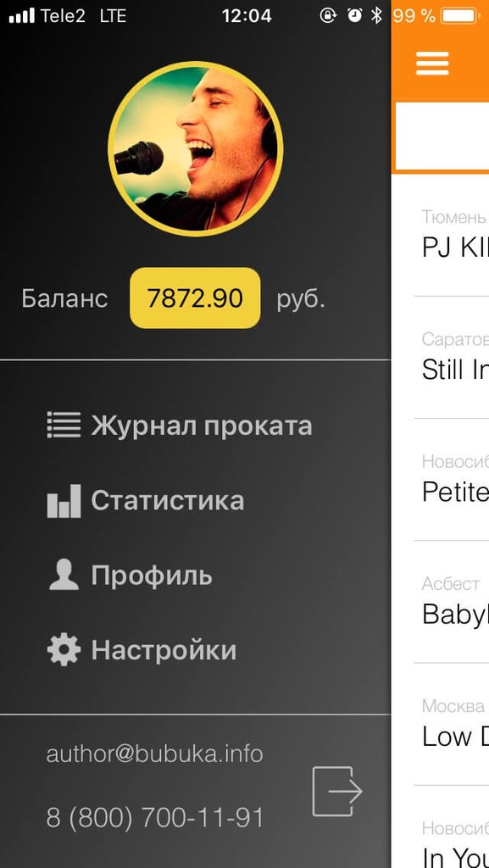Call the 8 (800) 700-11-91 number

(155, 818)
